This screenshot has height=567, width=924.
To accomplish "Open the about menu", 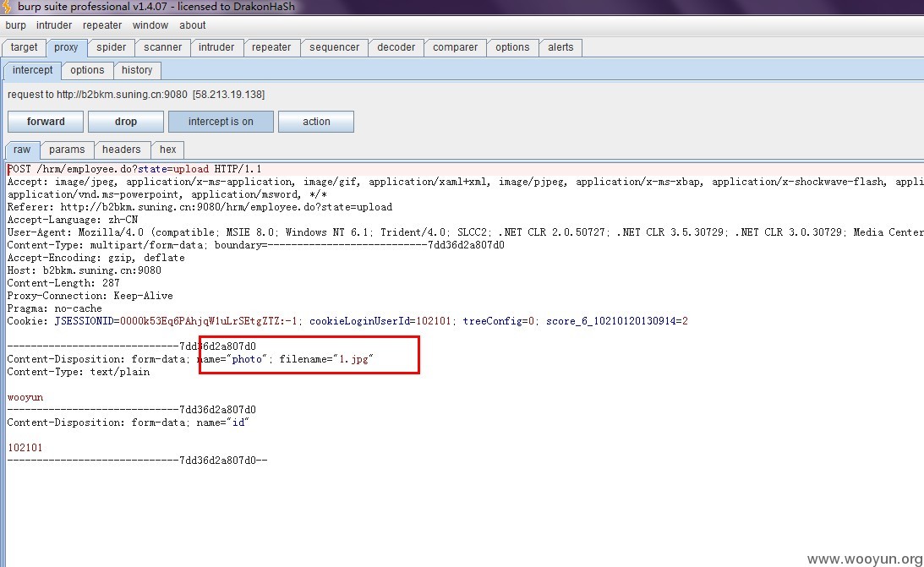I will (193, 25).
